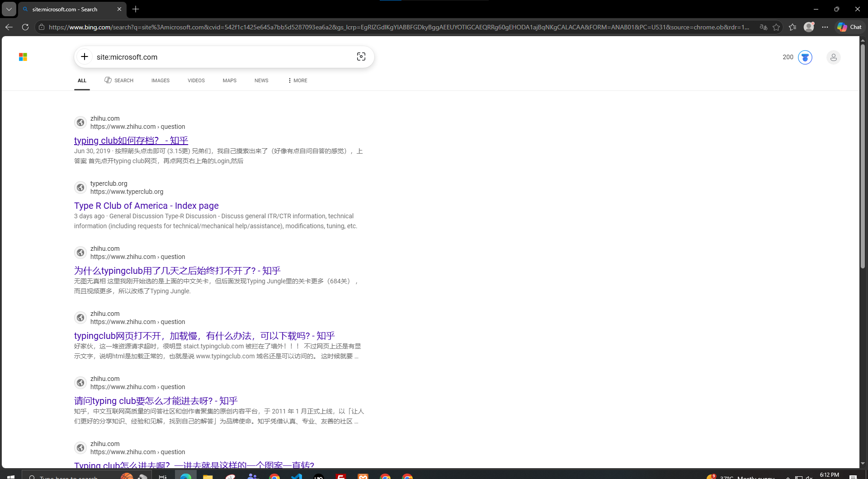Image resolution: width=868 pixels, height=479 pixels.
Task: Click the typerclub.org site globe icon
Action: (80, 188)
